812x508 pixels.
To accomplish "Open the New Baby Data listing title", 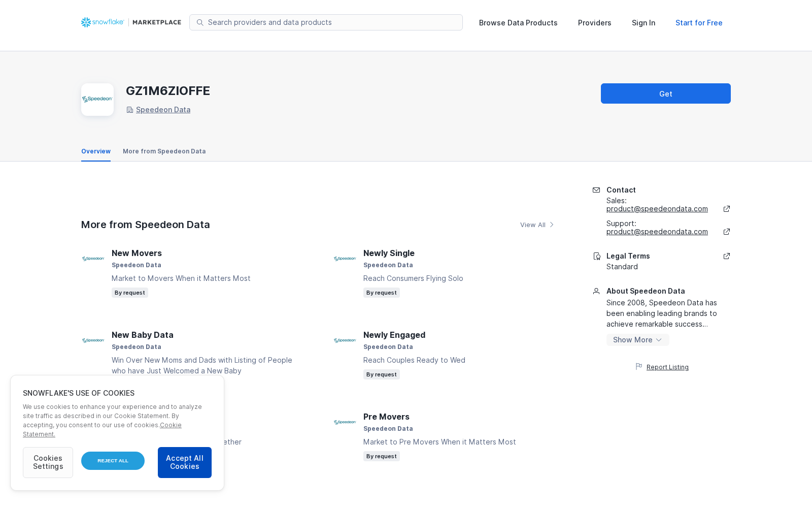I will pos(143,335).
